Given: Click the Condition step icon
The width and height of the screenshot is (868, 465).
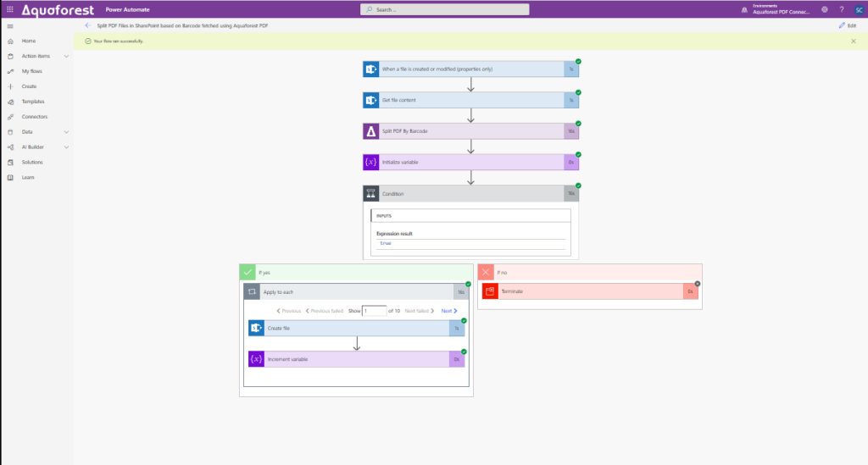Looking at the screenshot, I should click(x=370, y=193).
